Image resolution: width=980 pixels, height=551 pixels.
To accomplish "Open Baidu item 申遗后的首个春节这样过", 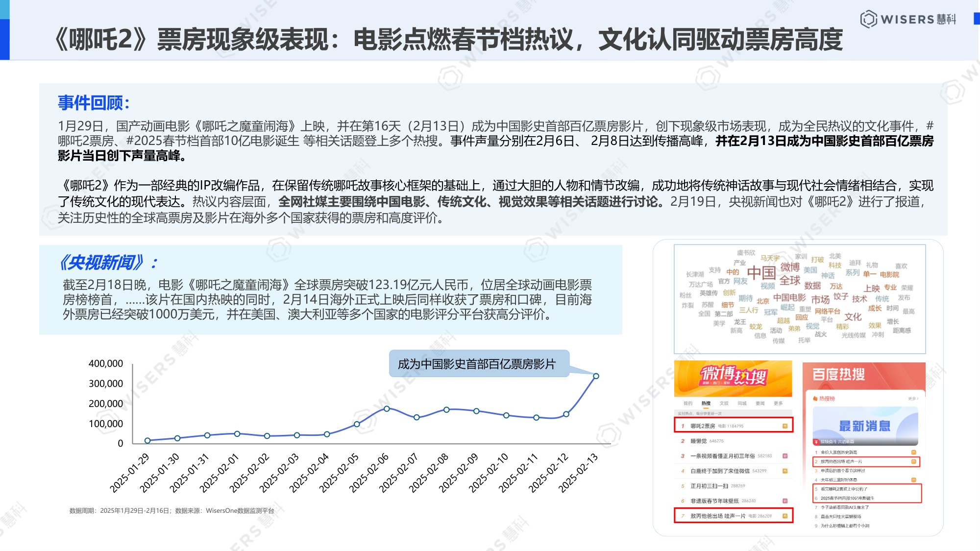I will click(x=843, y=471).
